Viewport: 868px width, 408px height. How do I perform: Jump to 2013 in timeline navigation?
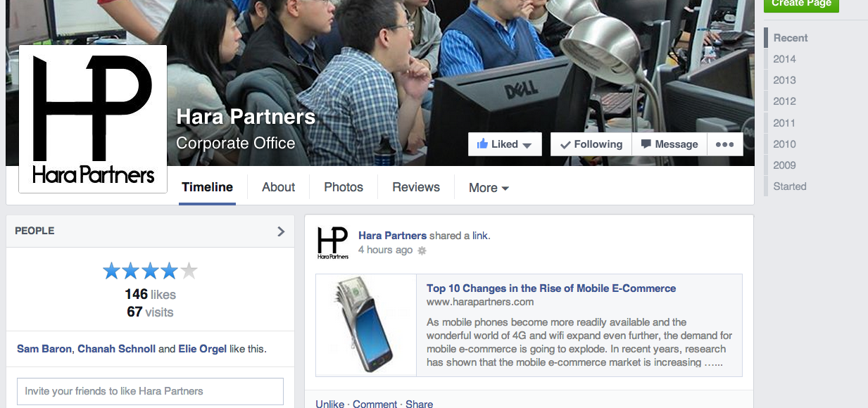click(x=784, y=80)
